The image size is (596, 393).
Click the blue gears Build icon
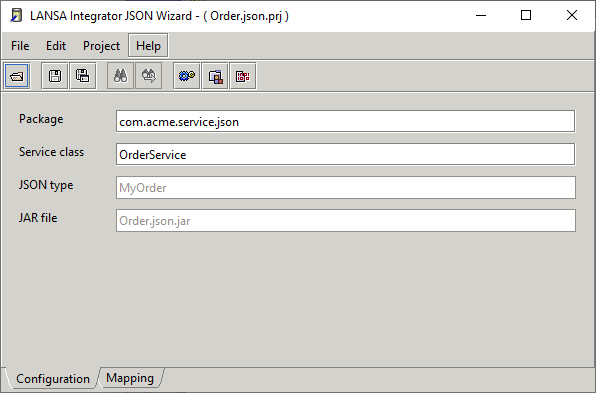(187, 76)
